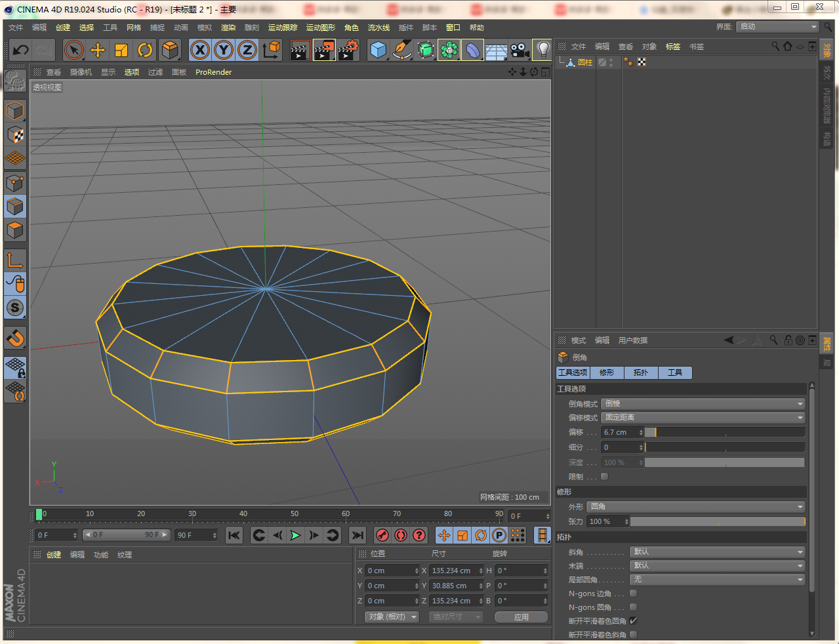Switch to 工具 tab in attributes
This screenshot has width=839, height=644.
pos(675,372)
